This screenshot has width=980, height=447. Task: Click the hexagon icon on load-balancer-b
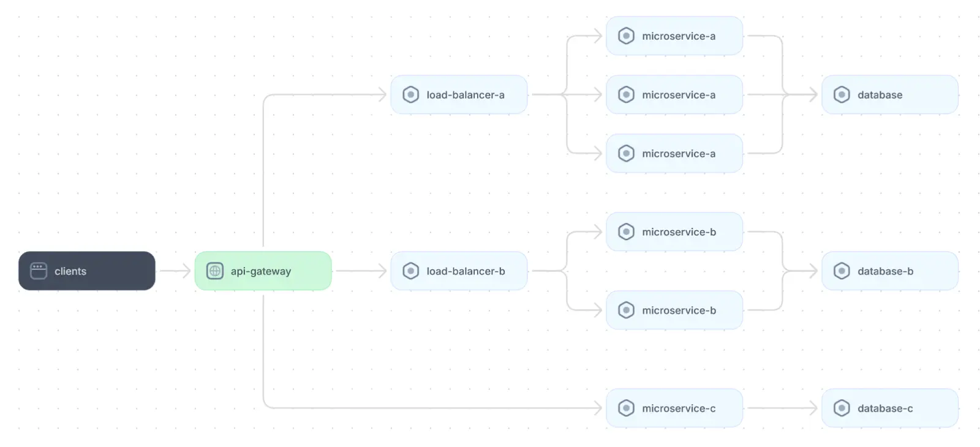tap(410, 271)
